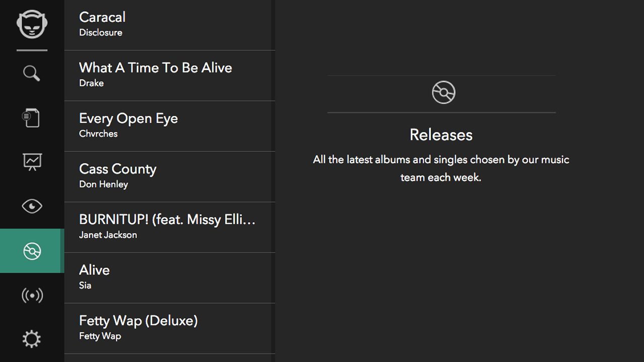Select Alive by Sia

170,278
